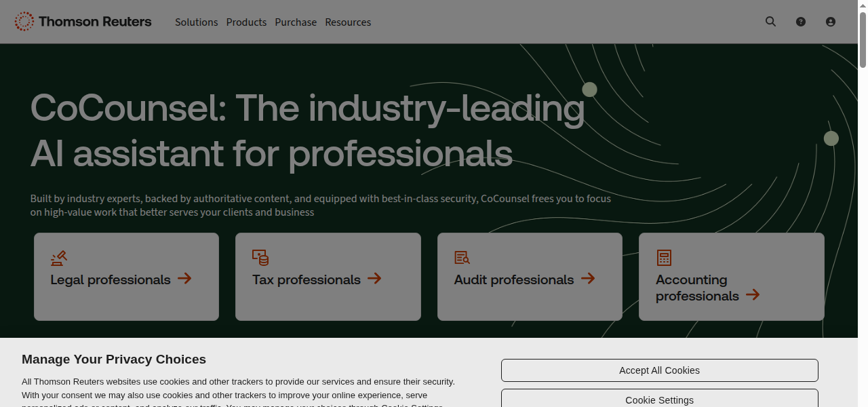
Task: Click the Accounting professionals card
Action: (x=731, y=276)
